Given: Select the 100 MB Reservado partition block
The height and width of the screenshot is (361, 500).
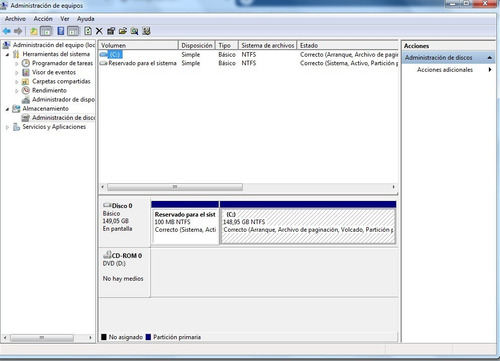Looking at the screenshot, I should click(185, 226).
